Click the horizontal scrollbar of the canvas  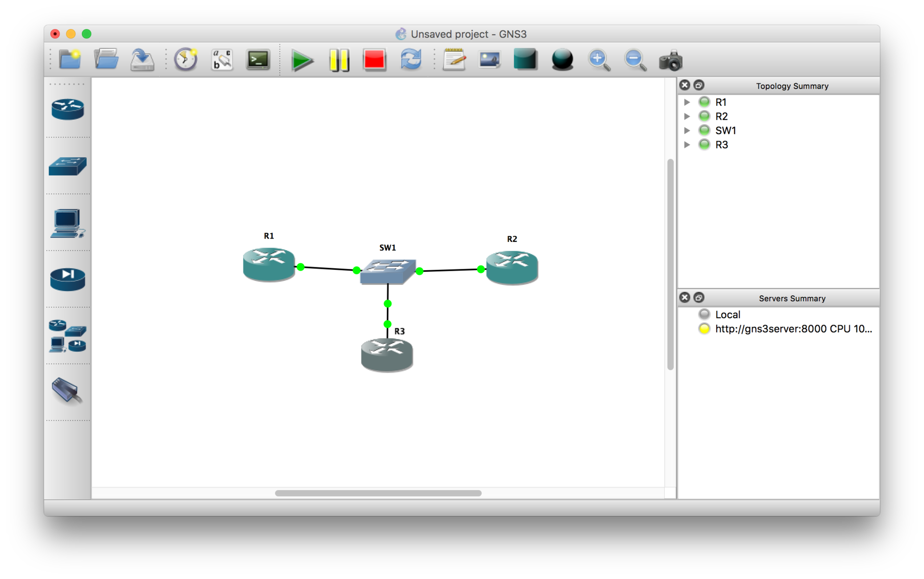[x=378, y=493]
